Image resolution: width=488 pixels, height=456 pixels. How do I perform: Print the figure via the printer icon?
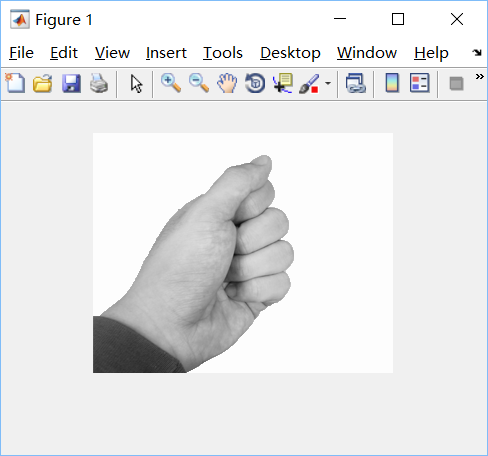[x=99, y=83]
